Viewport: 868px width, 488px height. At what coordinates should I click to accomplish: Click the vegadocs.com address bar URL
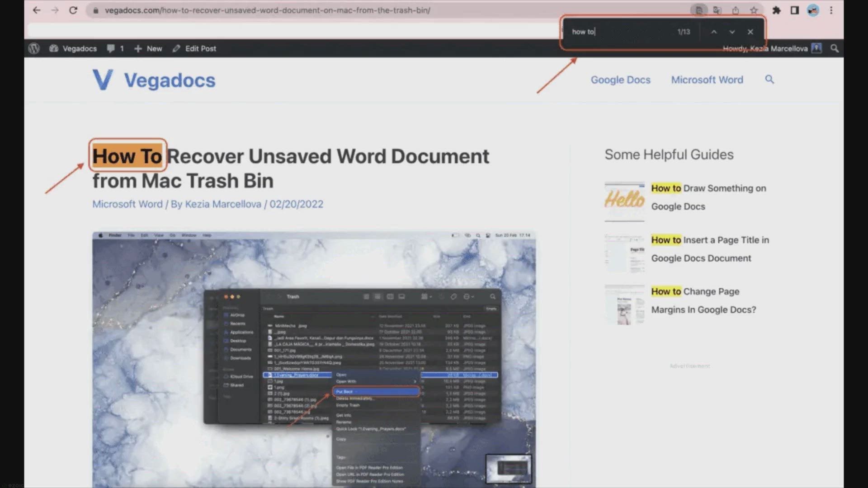pyautogui.click(x=267, y=10)
